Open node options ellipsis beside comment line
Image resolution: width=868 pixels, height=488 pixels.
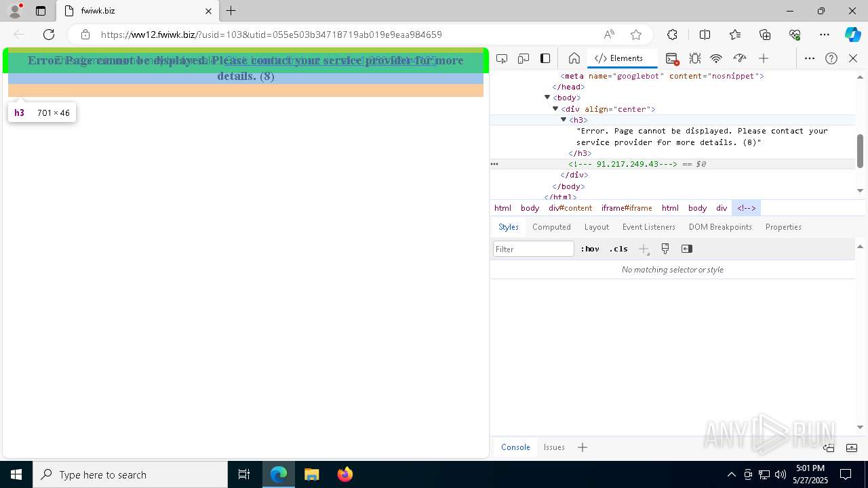494,164
